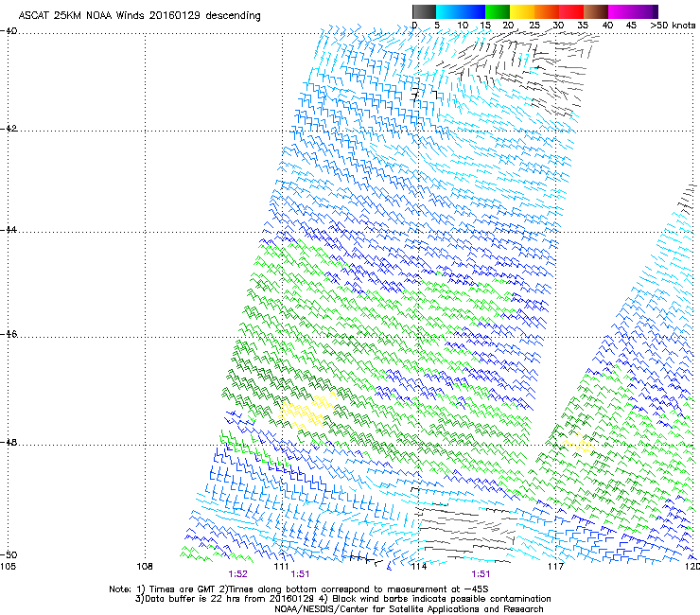Screen dimensions: 700x615
Task: Click the title 'ASCAT 25KM NOAA Winds 20160129 descending'
Action: click(x=139, y=16)
